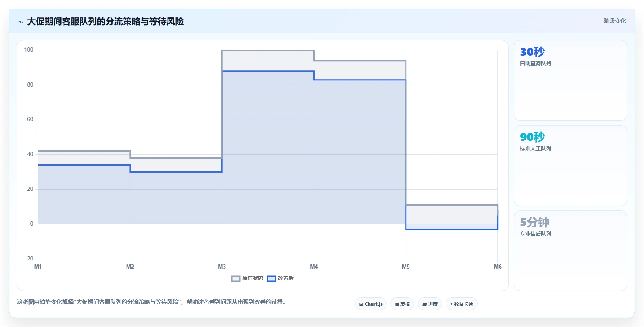The height and width of the screenshot is (327, 644).
Task: Click the 100 y-axis tick label
Action: tap(29, 50)
